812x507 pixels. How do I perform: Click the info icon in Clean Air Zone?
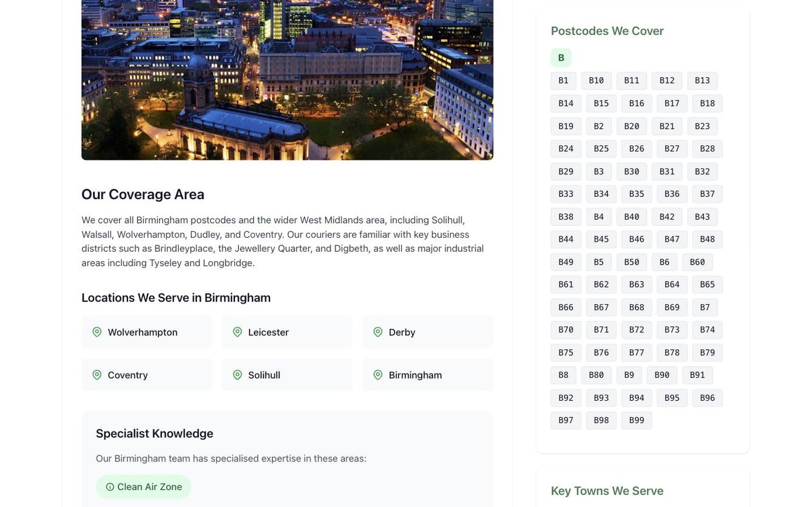(110, 487)
